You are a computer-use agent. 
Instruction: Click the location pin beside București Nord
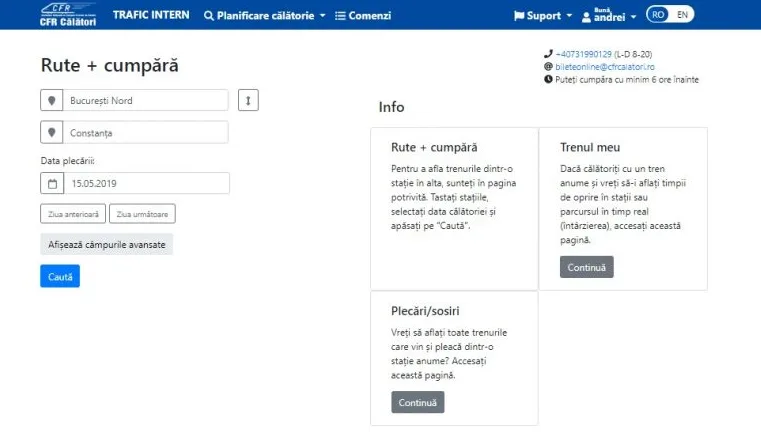[x=51, y=101]
